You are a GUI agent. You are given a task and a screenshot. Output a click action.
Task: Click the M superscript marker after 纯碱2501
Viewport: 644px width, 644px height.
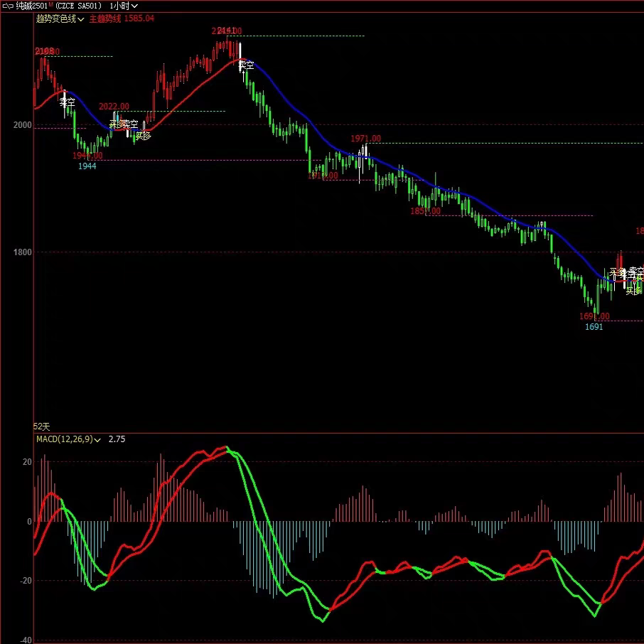pyautogui.click(x=50, y=4)
